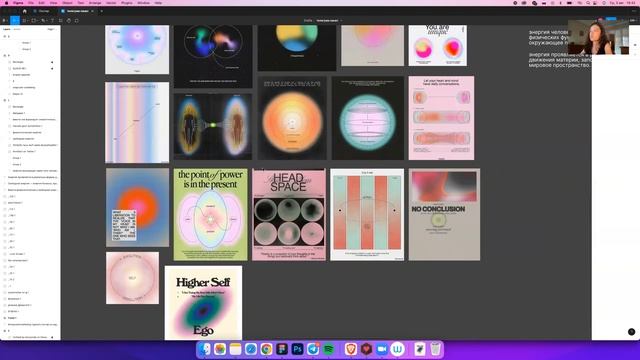Click the help question mark button
This screenshot has height=360, width=640.
(631, 331)
